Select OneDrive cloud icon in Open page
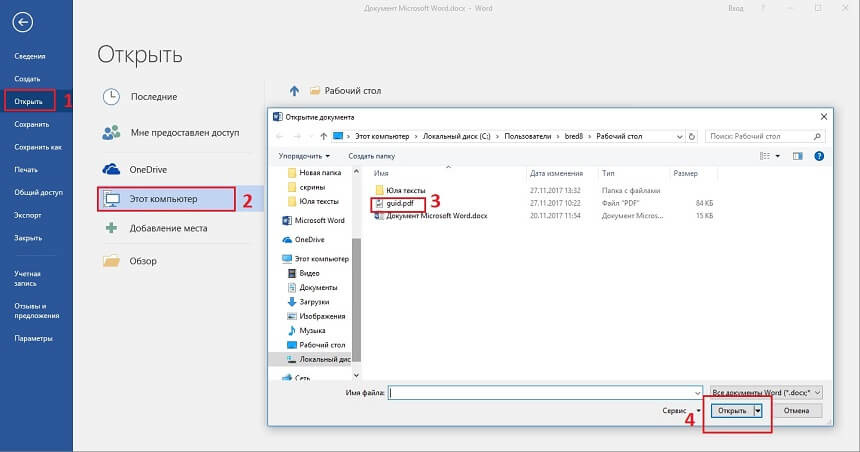The width and height of the screenshot is (860, 452). coord(112,169)
